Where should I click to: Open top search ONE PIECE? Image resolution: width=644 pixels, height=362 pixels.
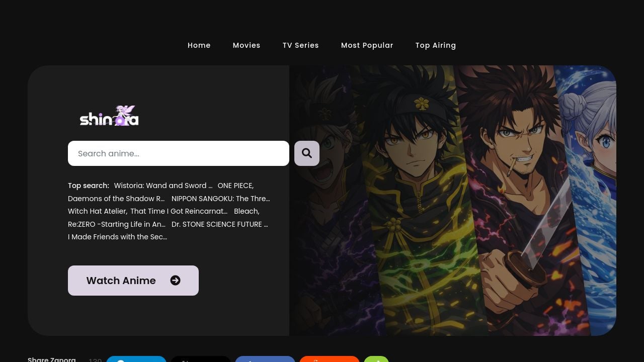pyautogui.click(x=235, y=186)
